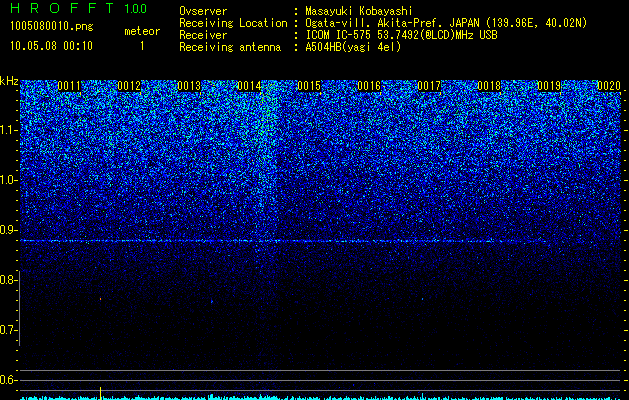Click the orange meteor echo dot

click(100, 299)
